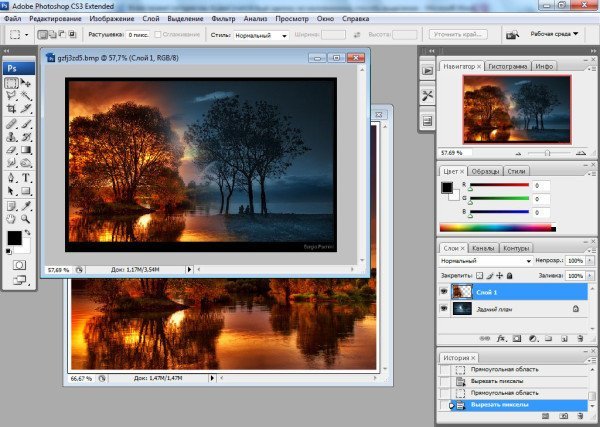Switch to the Гистограмма tab
The image size is (600, 427).
[x=508, y=66]
